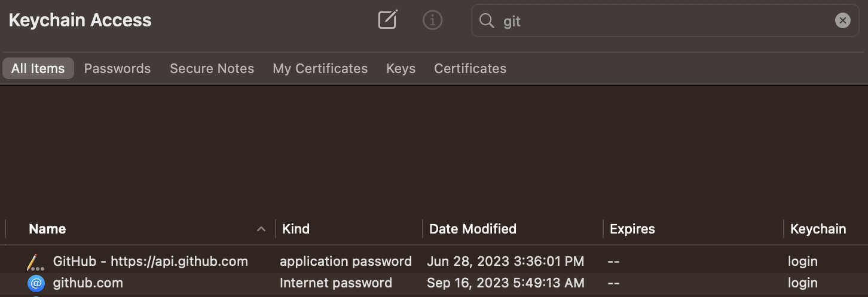Viewport: 868px width, 297px height.
Task: Open the Certificates tab
Action: click(x=470, y=68)
